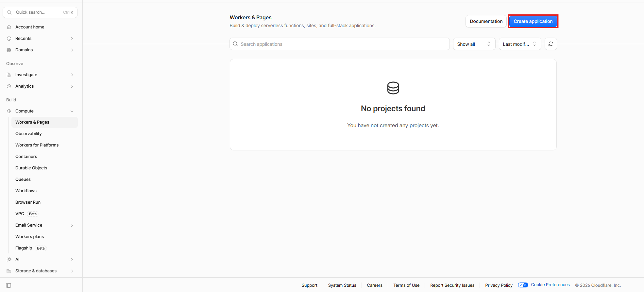644x292 pixels.
Task: Click the magnifier in Search applications
Action: pyautogui.click(x=235, y=44)
